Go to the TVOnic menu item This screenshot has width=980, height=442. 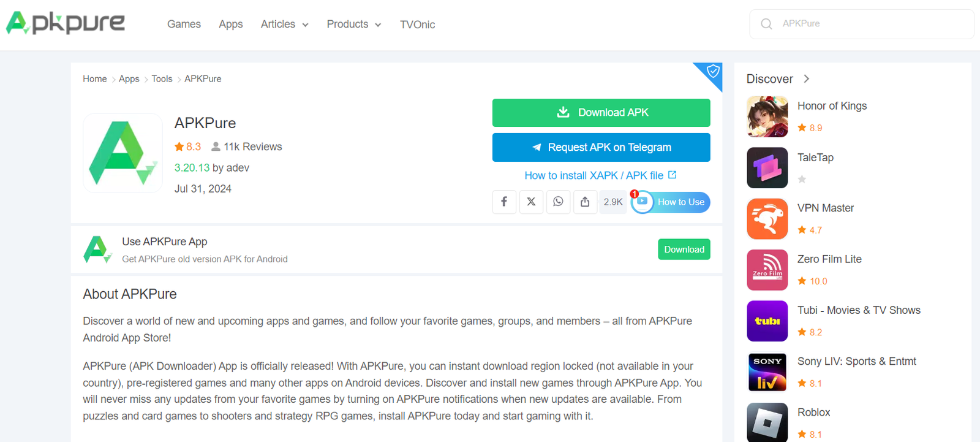coord(417,25)
